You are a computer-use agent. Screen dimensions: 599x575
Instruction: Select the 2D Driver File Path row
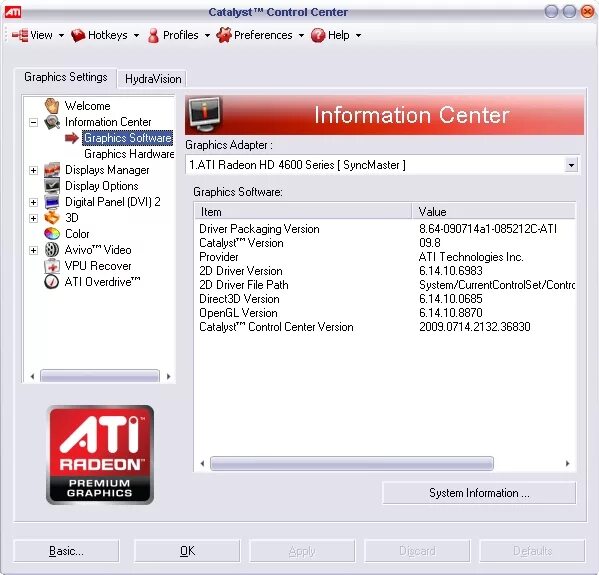[385, 285]
